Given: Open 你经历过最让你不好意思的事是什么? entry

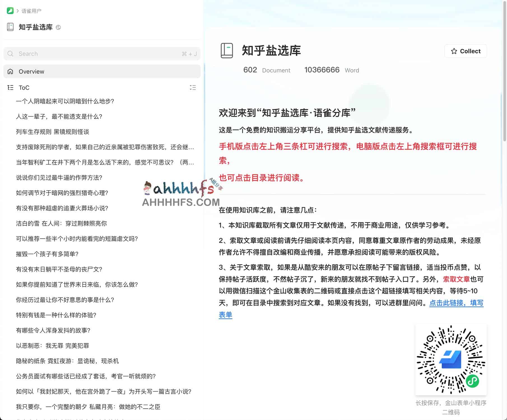Looking at the screenshot, I should click(x=65, y=300).
